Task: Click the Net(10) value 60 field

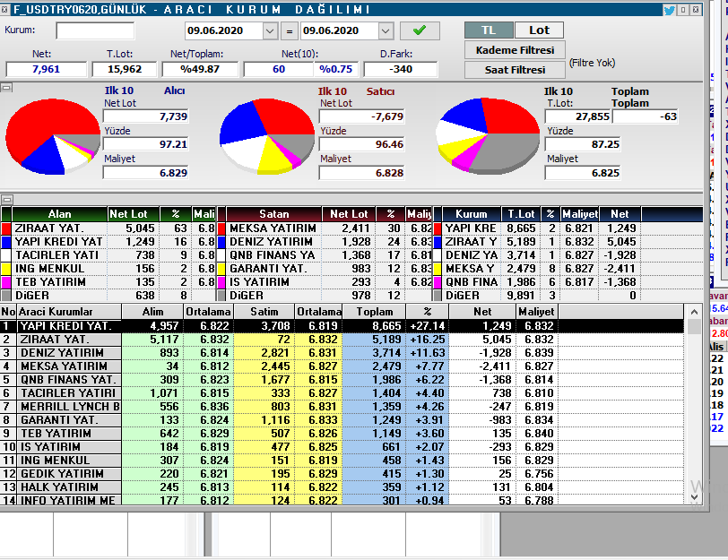Action: pyautogui.click(x=279, y=70)
